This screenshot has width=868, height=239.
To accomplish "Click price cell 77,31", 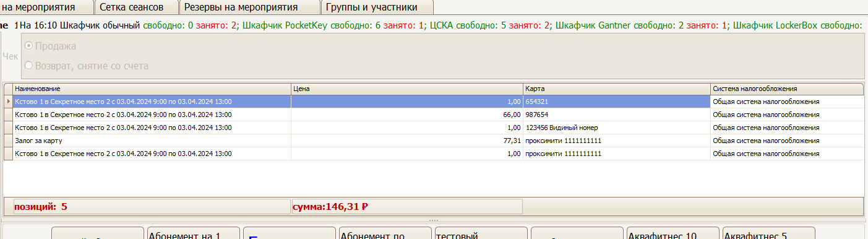I will (407, 141).
